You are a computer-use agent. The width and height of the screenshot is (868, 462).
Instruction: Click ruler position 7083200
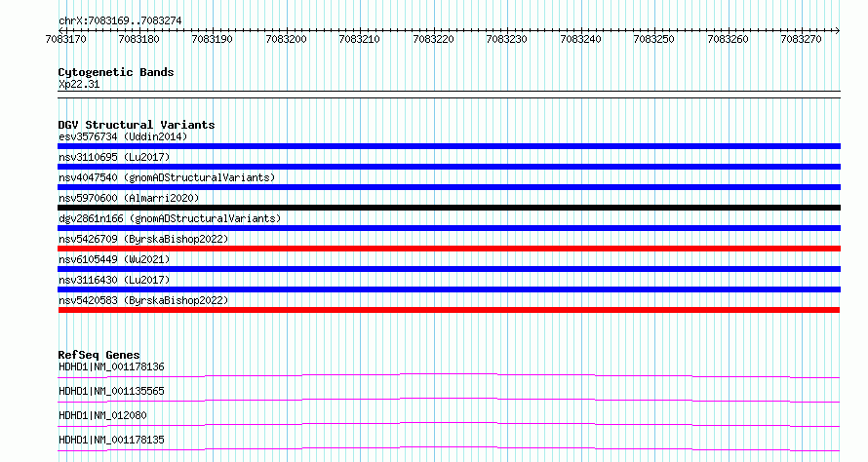pyautogui.click(x=286, y=39)
